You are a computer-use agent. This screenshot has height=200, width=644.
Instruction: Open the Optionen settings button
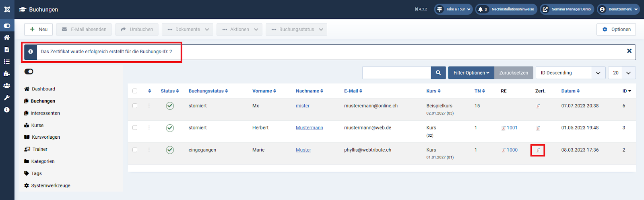[616, 29]
